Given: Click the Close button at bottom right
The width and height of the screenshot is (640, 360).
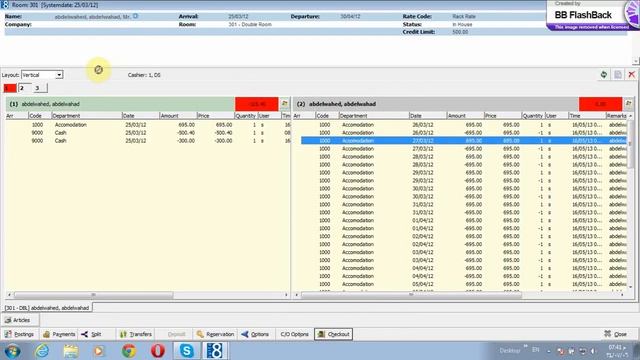Looking at the screenshot, I should click(616, 334).
